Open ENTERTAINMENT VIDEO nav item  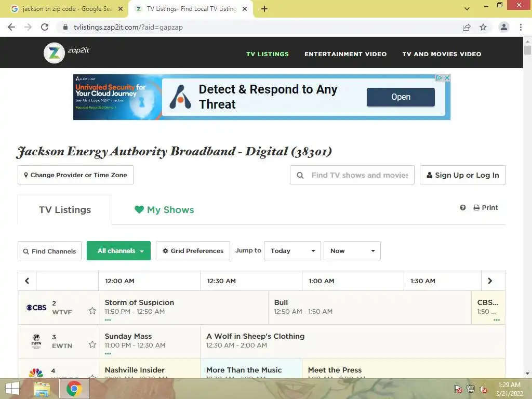point(345,54)
